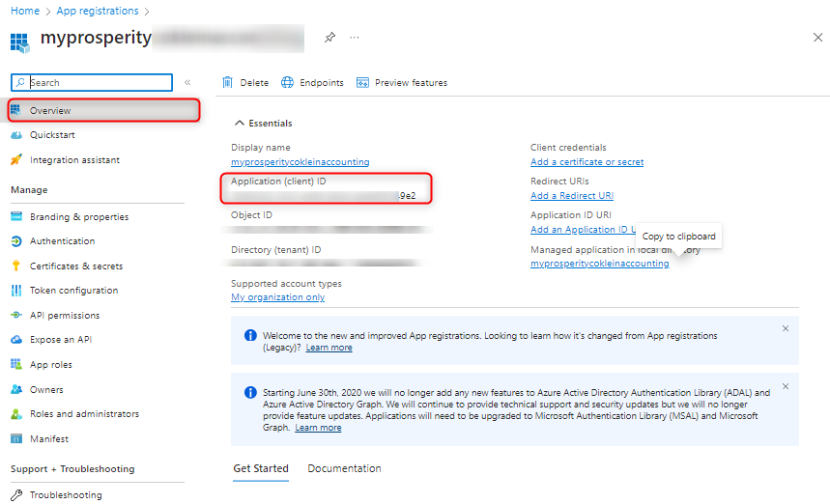Click the pin icon next to app title
830x504 pixels.
click(x=329, y=38)
